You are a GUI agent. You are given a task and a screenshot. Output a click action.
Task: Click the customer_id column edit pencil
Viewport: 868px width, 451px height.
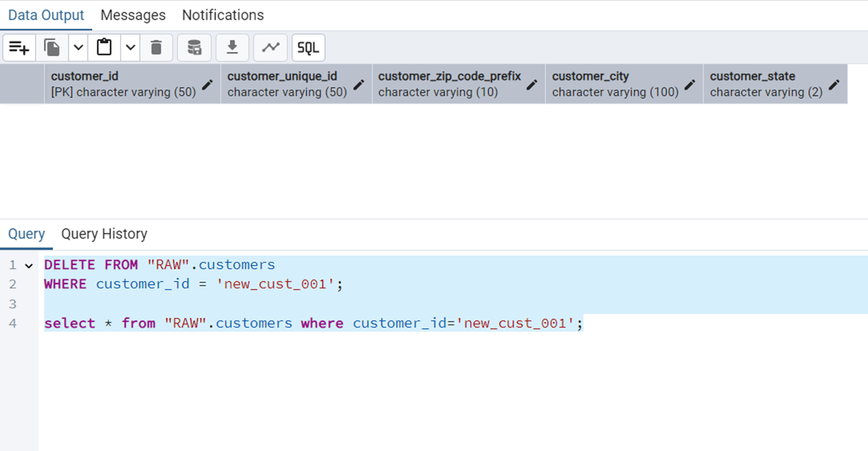pos(207,85)
